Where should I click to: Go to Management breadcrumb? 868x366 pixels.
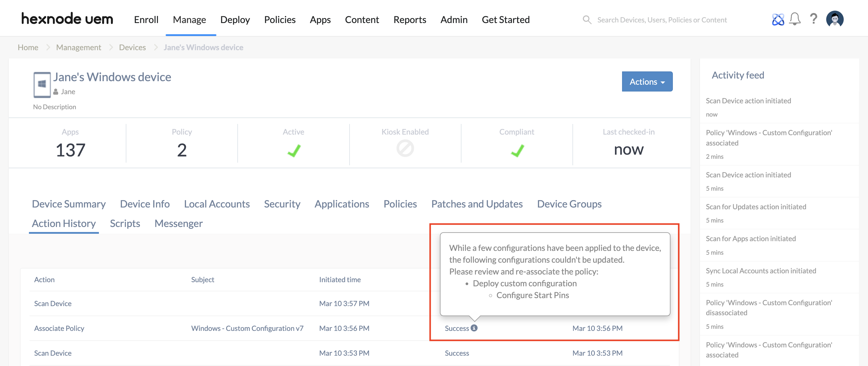(x=79, y=47)
